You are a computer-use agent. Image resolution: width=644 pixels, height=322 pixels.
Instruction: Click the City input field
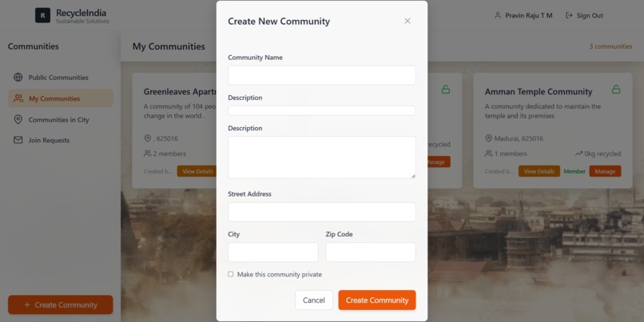click(272, 252)
